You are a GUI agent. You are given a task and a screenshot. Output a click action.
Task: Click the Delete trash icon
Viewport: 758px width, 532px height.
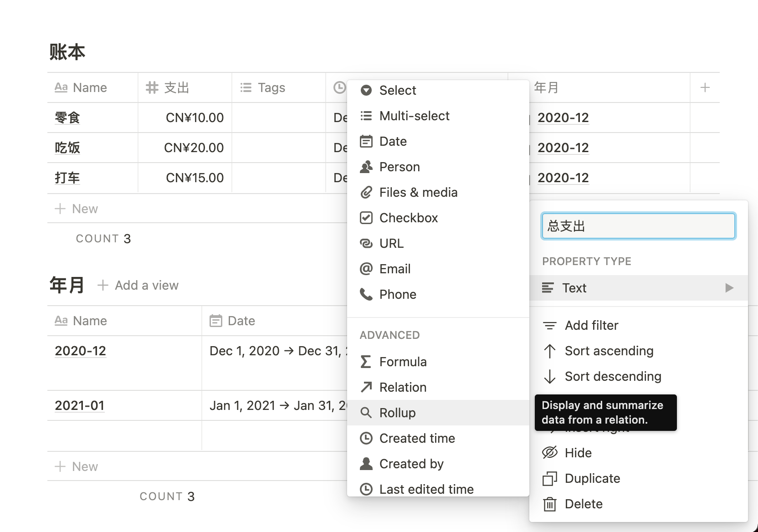(550, 504)
